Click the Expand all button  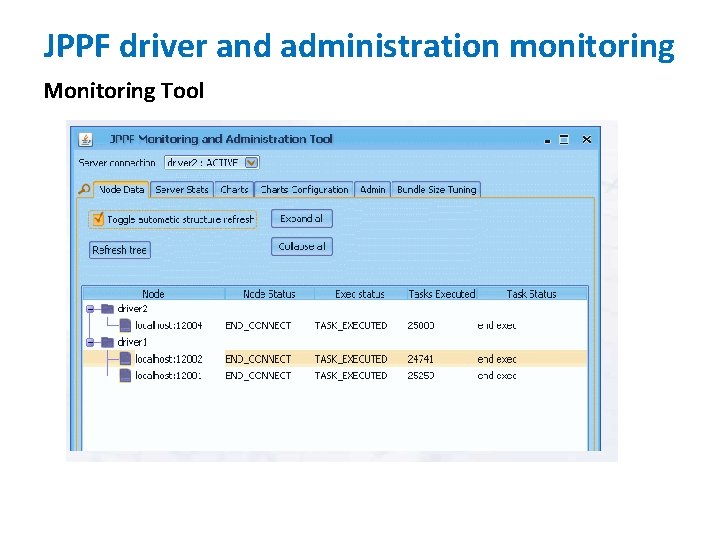[302, 219]
